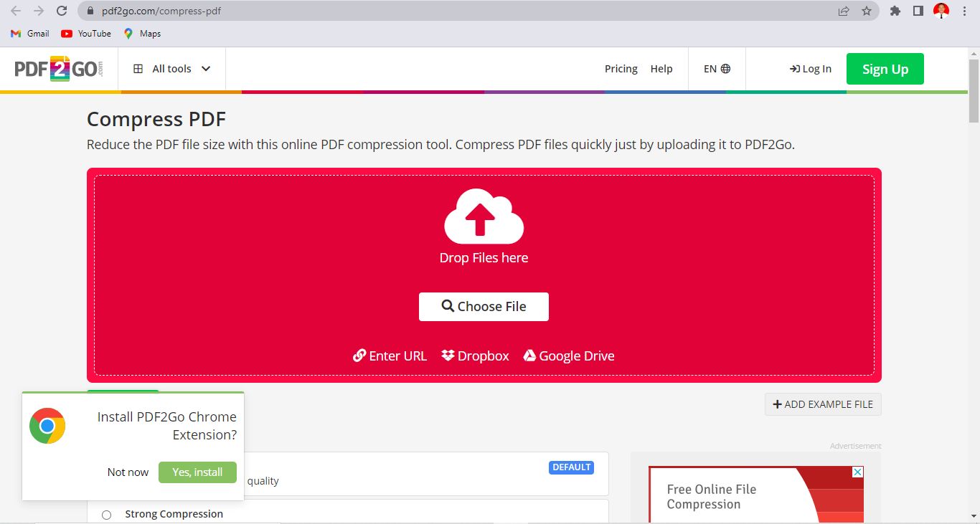Click the Log In link
980x524 pixels.
pos(811,69)
